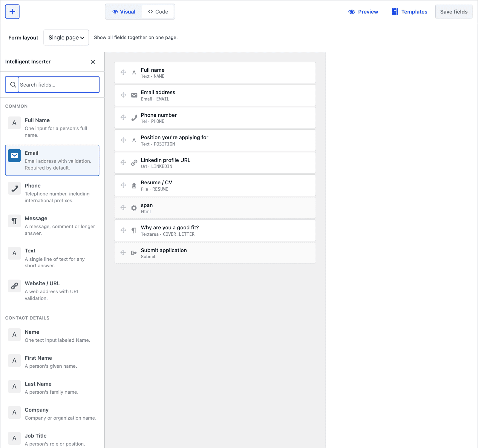
Task: Click the move handle on Resume / CV row
Action: coord(123,185)
